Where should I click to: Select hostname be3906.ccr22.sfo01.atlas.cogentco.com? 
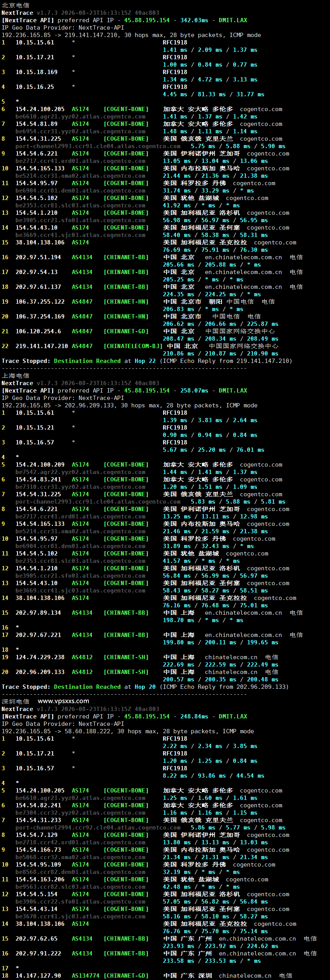click(x=80, y=902)
